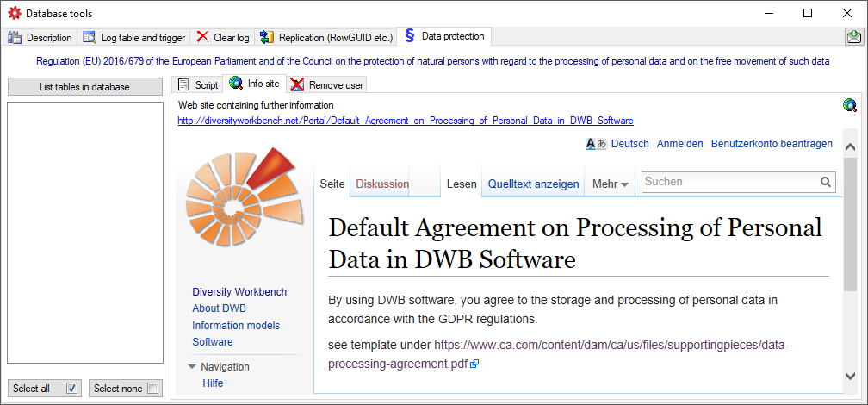The image size is (868, 405).
Task: Open the Diskussion wiki tab
Action: (x=382, y=184)
